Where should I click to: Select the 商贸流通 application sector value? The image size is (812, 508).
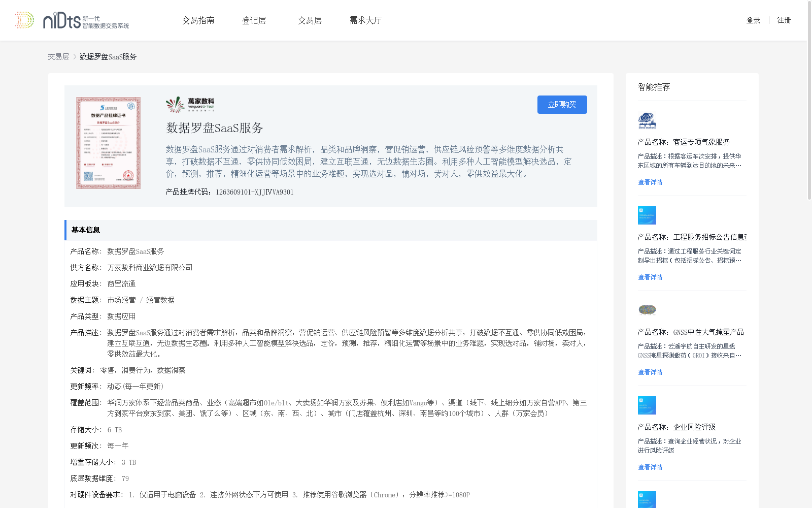pyautogui.click(x=121, y=284)
